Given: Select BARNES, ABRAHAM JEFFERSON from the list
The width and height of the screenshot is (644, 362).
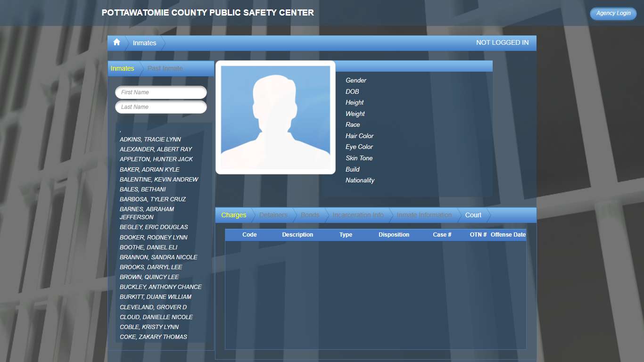Looking at the screenshot, I should pyautogui.click(x=147, y=213).
